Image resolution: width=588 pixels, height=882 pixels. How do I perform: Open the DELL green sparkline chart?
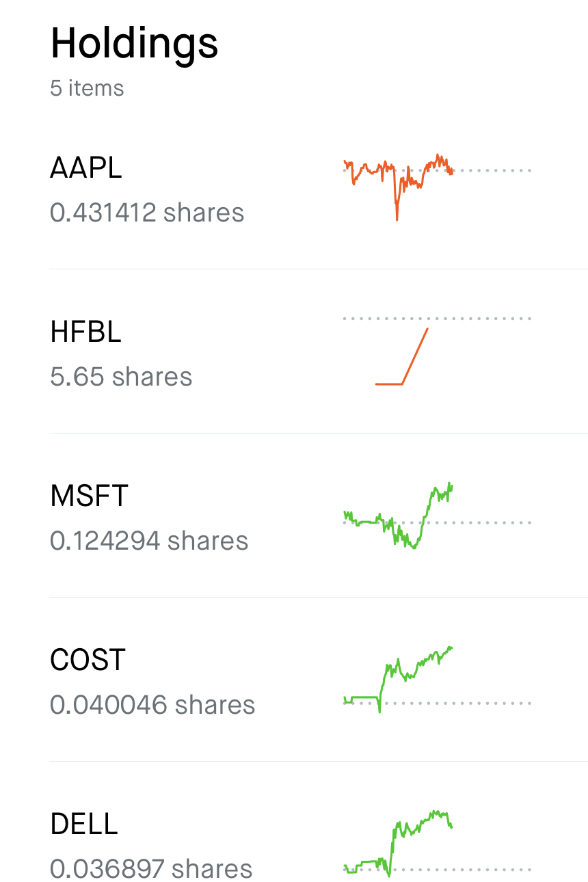tap(398, 841)
